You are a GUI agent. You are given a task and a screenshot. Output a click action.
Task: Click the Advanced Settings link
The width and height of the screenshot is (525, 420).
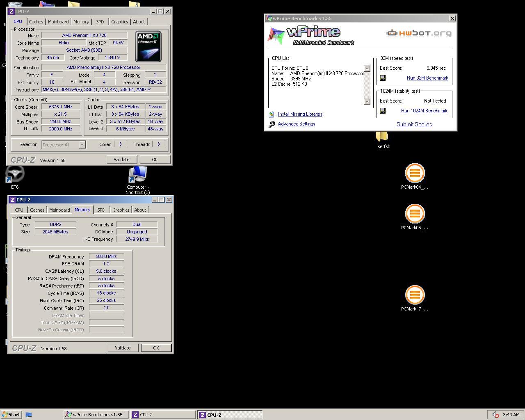pos(297,124)
